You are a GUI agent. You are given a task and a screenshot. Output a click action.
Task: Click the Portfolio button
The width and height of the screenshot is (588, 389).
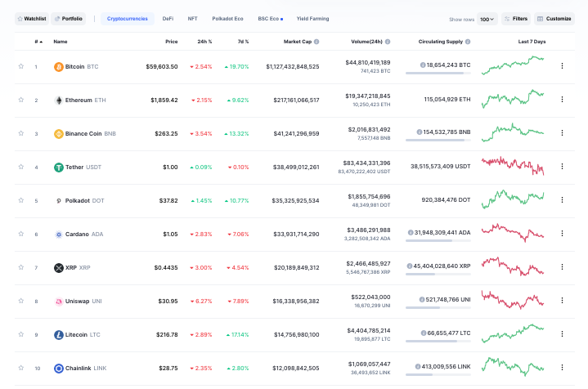pyautogui.click(x=68, y=18)
